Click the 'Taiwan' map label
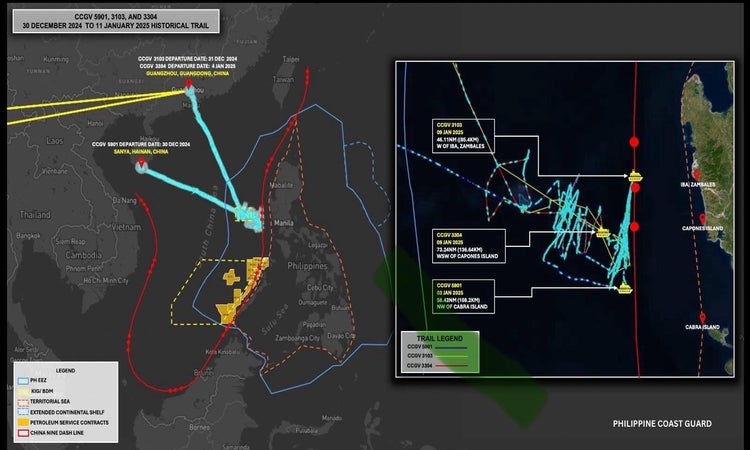This screenshot has width=750, height=450. click(x=283, y=79)
